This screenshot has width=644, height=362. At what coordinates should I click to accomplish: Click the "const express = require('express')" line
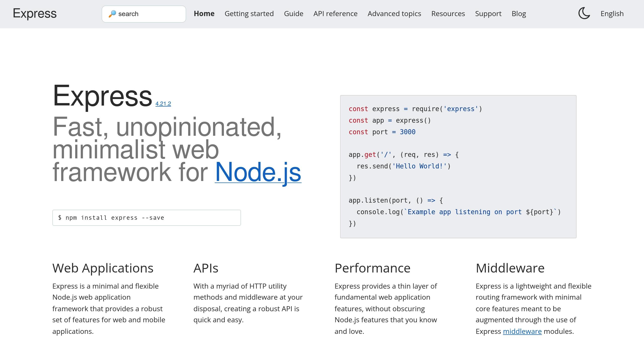[x=415, y=109]
